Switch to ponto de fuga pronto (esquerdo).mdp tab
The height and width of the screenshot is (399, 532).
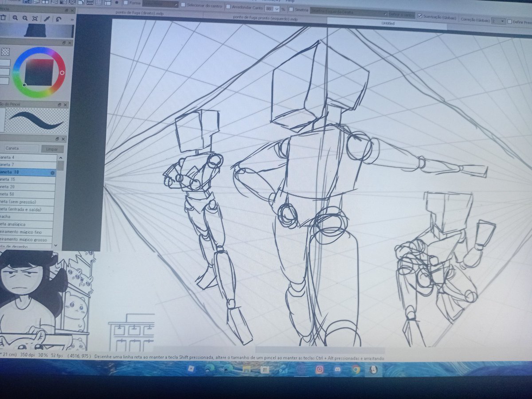point(266,19)
